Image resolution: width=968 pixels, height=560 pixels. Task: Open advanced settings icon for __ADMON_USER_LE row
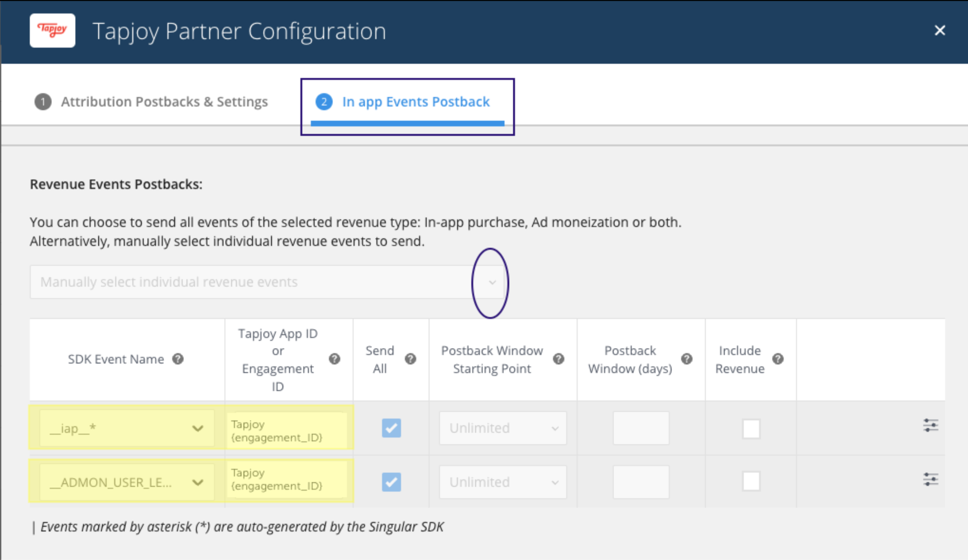click(x=930, y=479)
